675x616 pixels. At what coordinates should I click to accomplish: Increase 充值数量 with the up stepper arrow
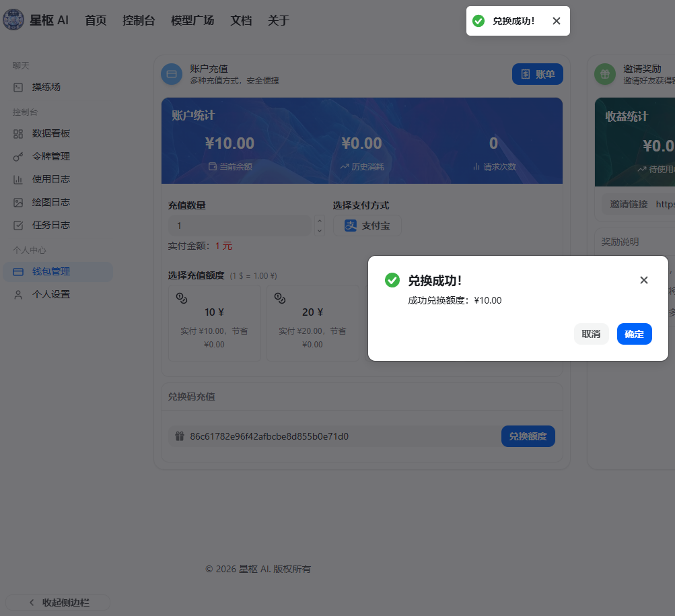320,220
